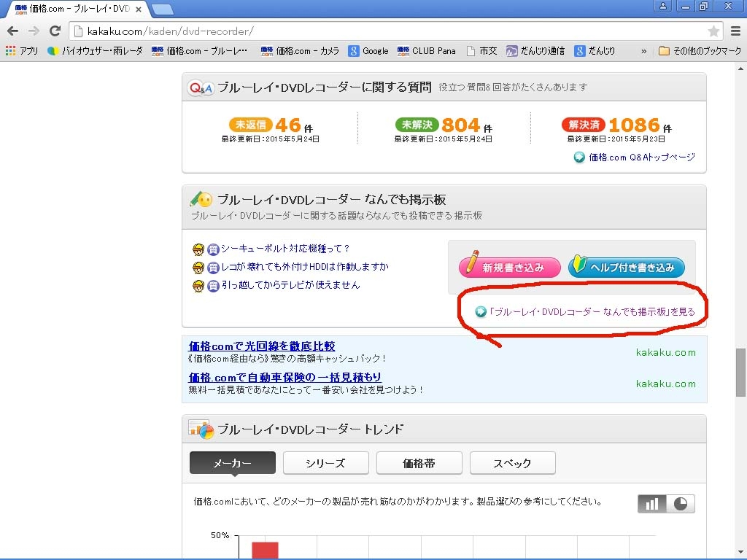747x560 pixels.
Task: Click the browser back arrow
Action: (x=13, y=31)
